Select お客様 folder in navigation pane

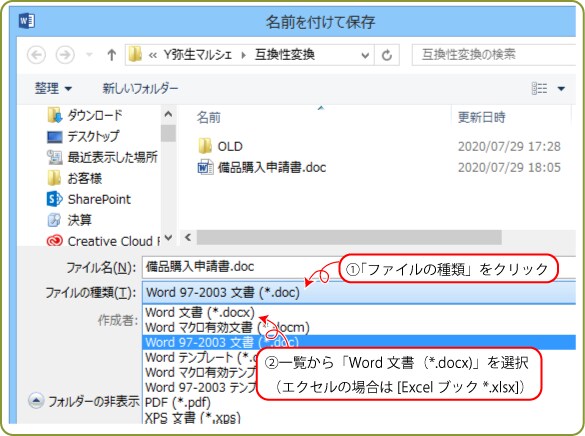pos(75,178)
